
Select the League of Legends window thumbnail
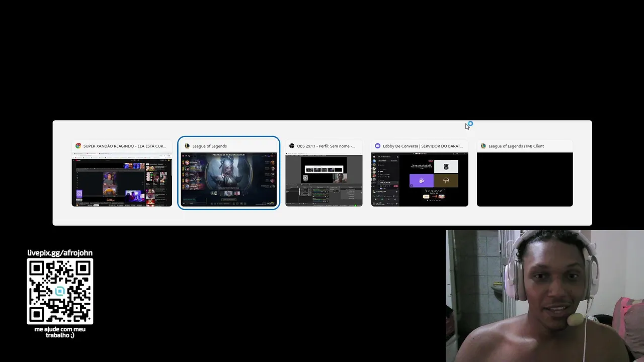[x=228, y=179]
